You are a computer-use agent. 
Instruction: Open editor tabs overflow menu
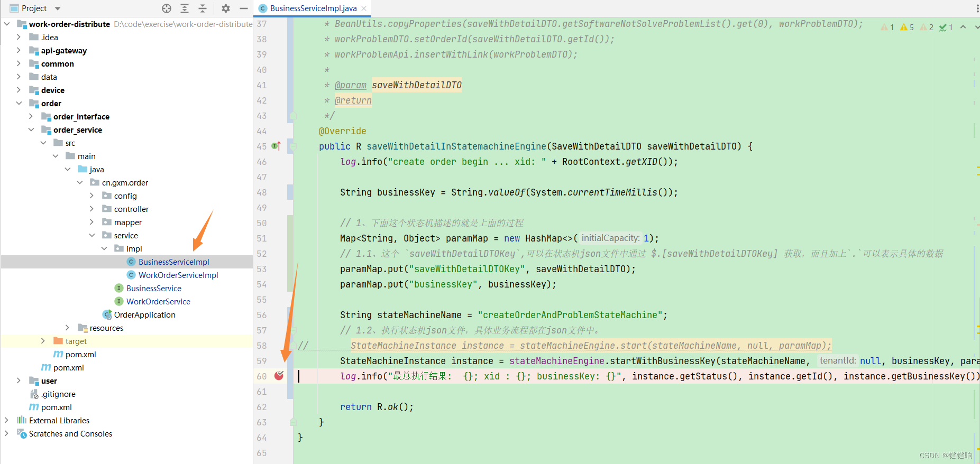pos(977,8)
